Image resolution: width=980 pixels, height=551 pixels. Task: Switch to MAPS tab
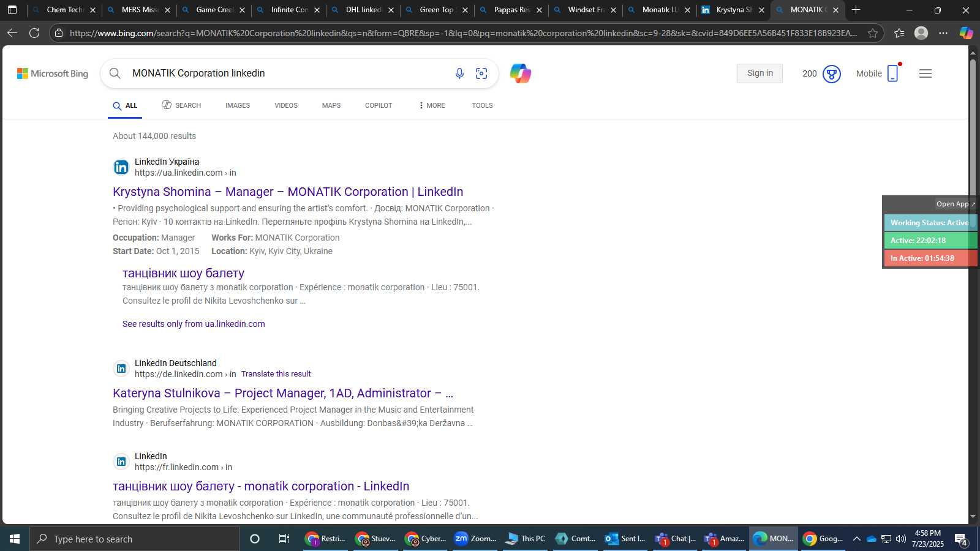click(x=331, y=105)
